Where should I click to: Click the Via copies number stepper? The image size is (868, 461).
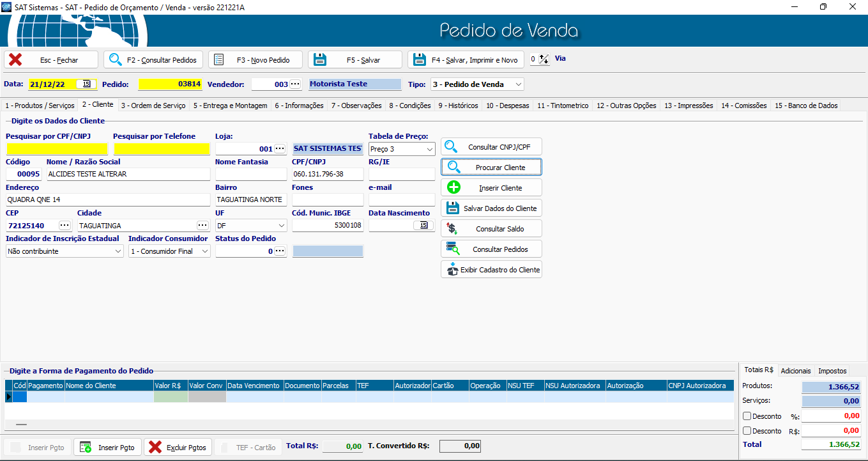coord(544,59)
